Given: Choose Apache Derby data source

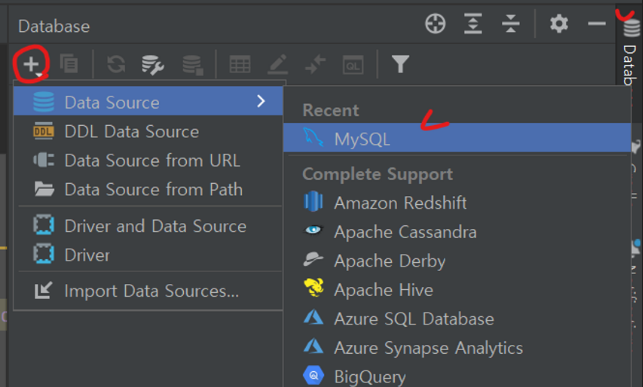Looking at the screenshot, I should point(457,261).
